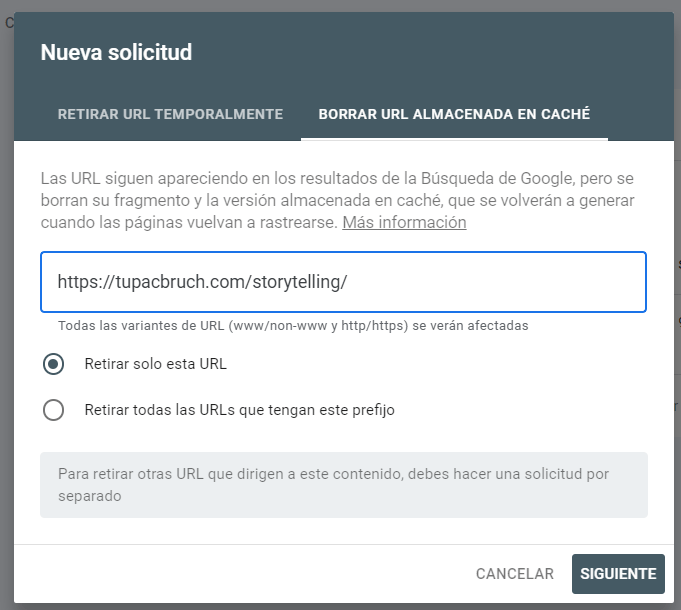Click the label text Retirar todas las URLs prefijo
The image size is (681, 610).
point(239,410)
